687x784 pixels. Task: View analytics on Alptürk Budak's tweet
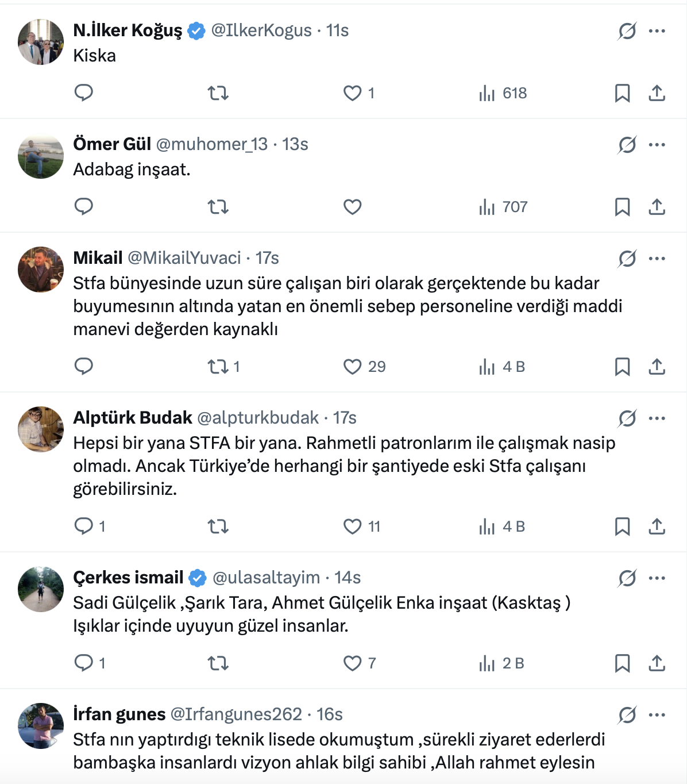coord(502,526)
